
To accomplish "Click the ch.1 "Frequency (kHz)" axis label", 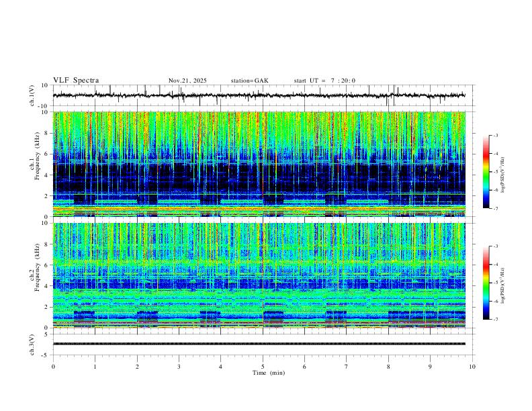I will (38, 156).
